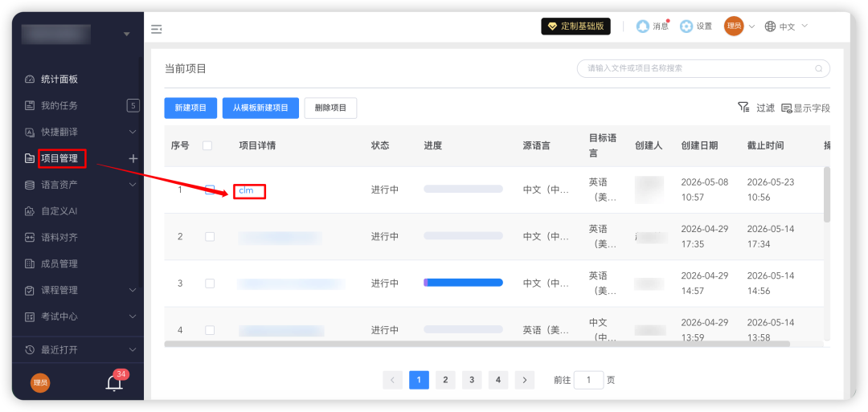Click the plus icon next to 项目管理
The height and width of the screenshot is (412, 868).
(133, 159)
